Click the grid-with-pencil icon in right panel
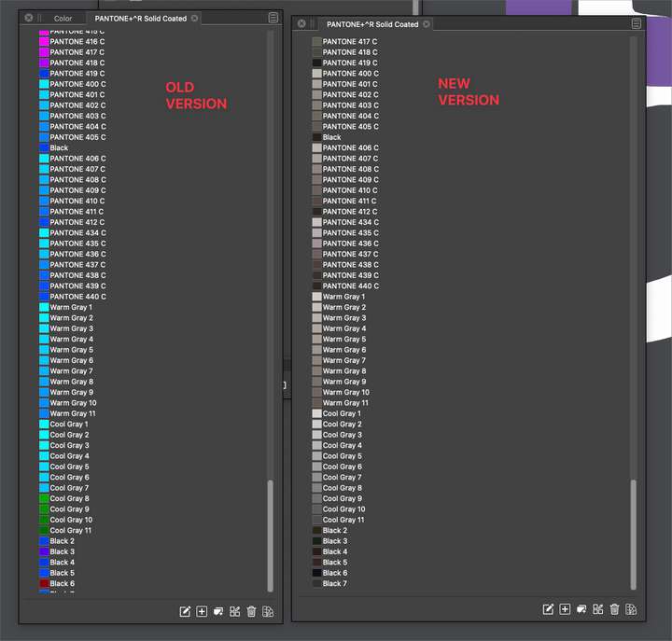The height and width of the screenshot is (641, 672). pyautogui.click(x=598, y=609)
